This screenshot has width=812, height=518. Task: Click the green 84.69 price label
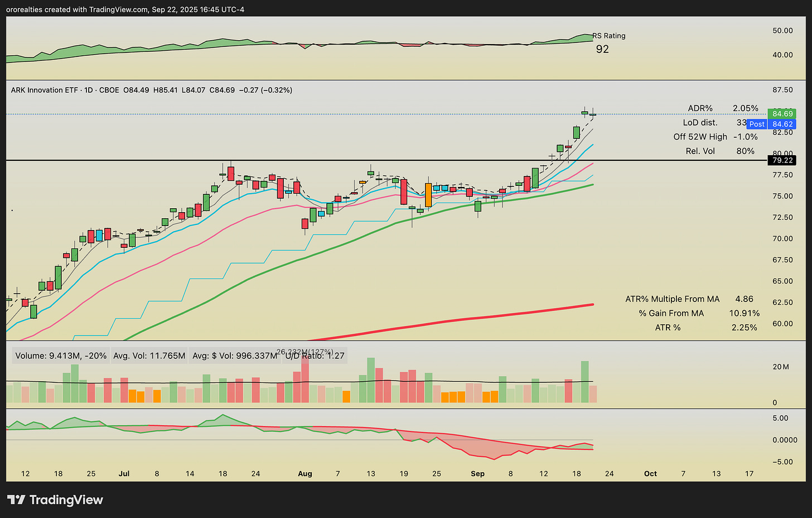pyautogui.click(x=783, y=114)
